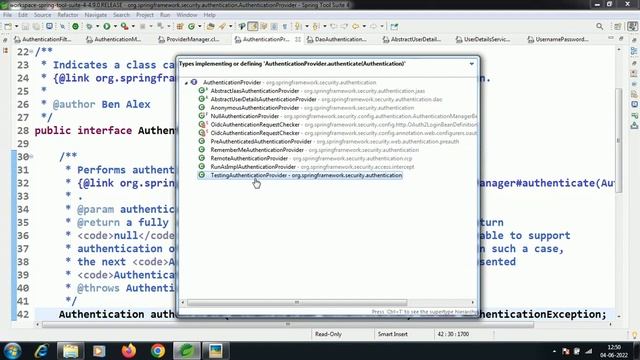Open the Run Last Tool icon
The width and height of the screenshot is (640, 360).
pos(124,27)
